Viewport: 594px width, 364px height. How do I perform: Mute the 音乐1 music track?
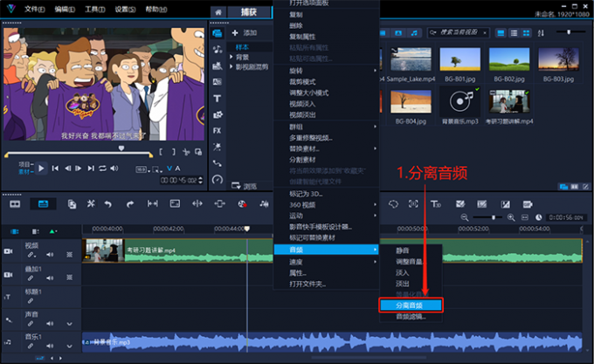pyautogui.click(x=48, y=346)
